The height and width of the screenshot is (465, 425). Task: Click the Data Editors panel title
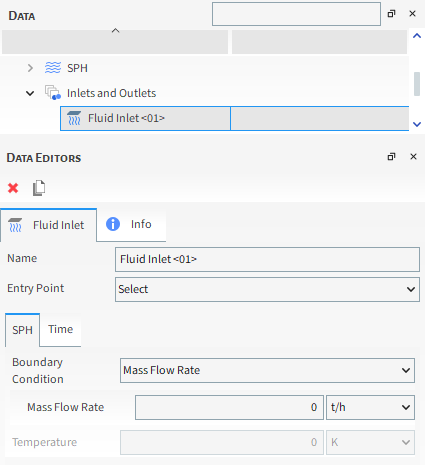click(44, 158)
